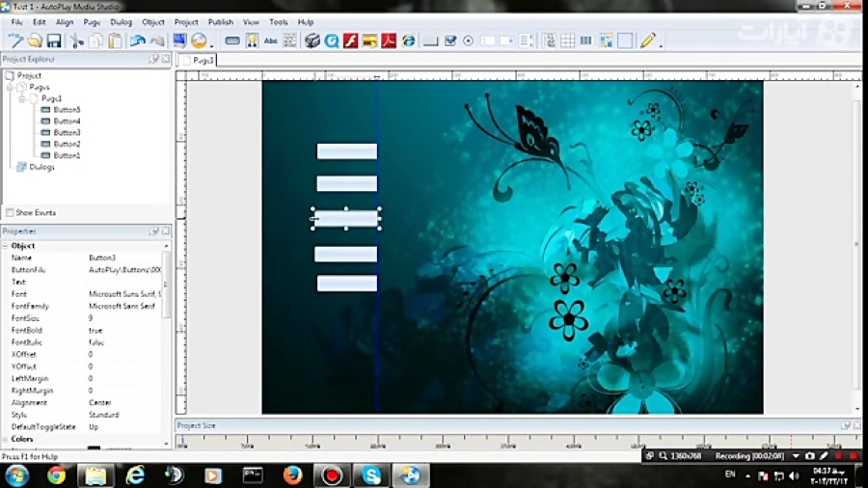
Task: Collapse the Page1 node in the tree
Action: pyautogui.click(x=22, y=99)
